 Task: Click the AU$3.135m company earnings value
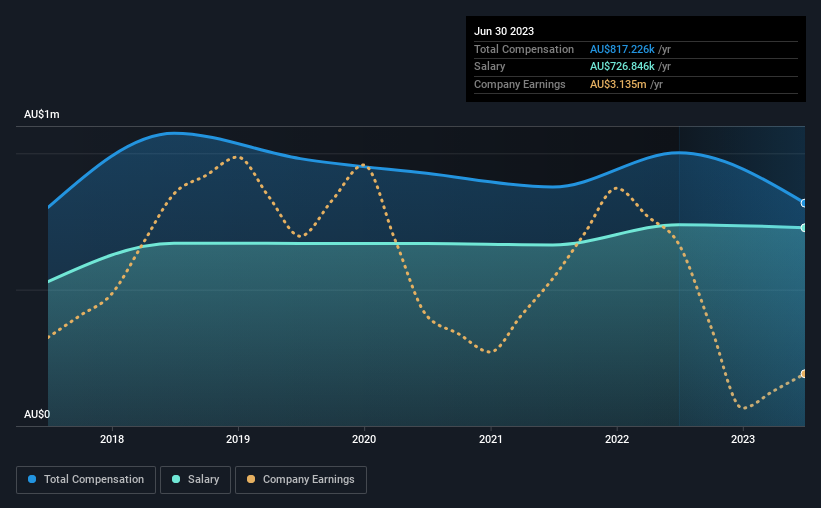pos(618,84)
